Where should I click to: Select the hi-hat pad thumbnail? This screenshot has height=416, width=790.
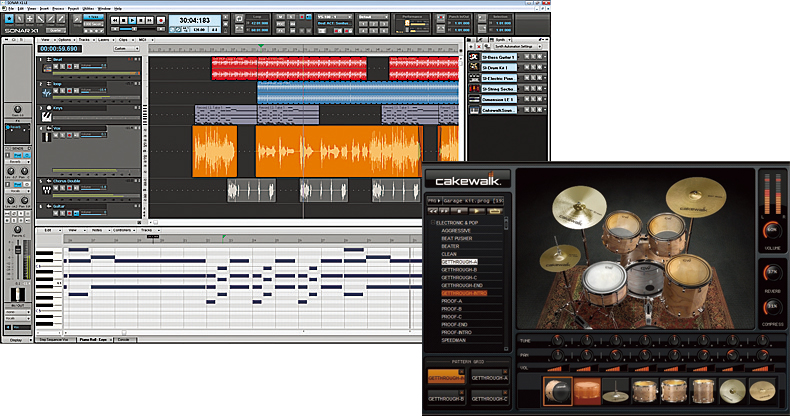pos(616,391)
